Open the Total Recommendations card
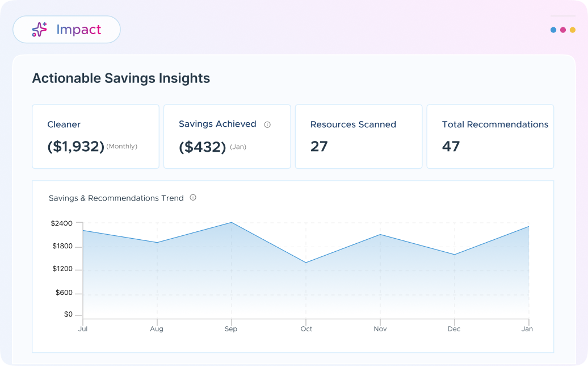 (x=490, y=136)
